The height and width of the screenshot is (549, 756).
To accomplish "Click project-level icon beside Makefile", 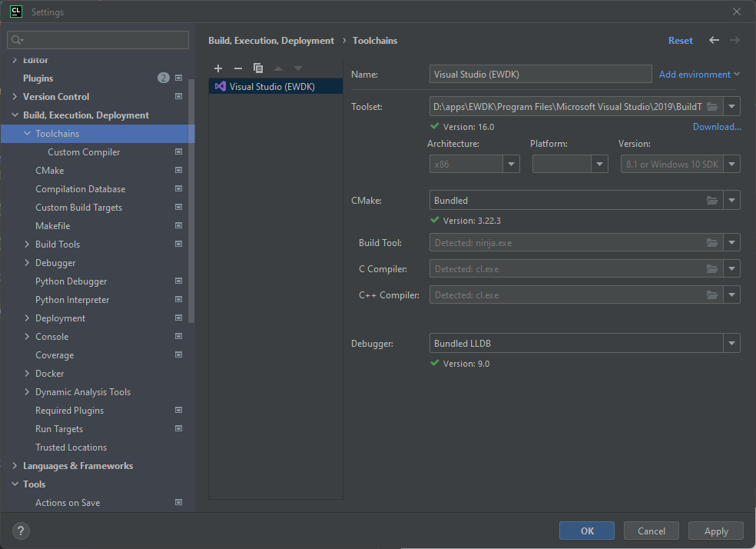I will pyautogui.click(x=178, y=226).
